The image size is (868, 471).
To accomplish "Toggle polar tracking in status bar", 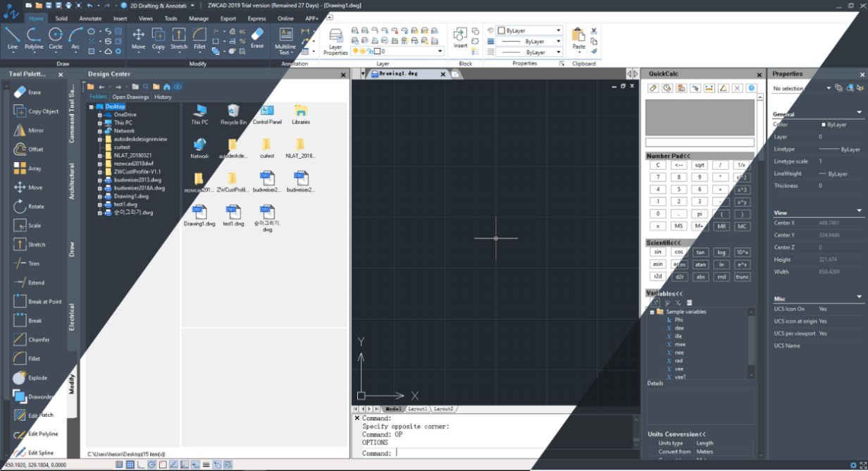I will click(x=151, y=465).
